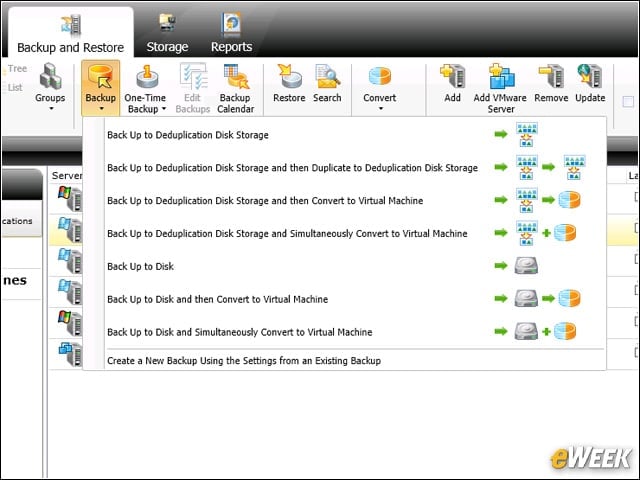
Task: Click the highlighted second server row icon
Action: 70,229
